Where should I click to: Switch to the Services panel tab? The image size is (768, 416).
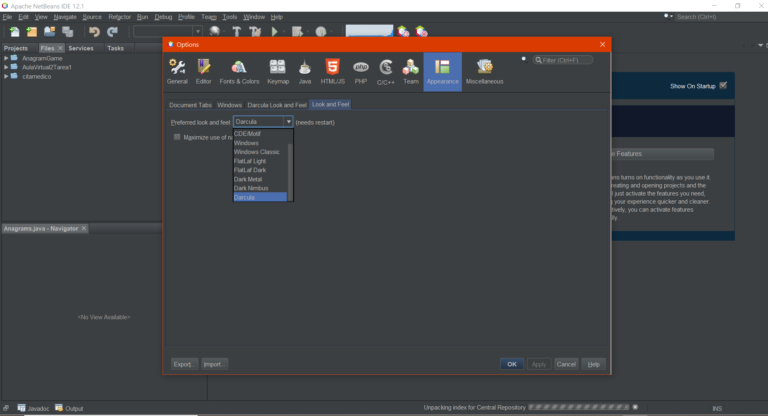point(81,48)
